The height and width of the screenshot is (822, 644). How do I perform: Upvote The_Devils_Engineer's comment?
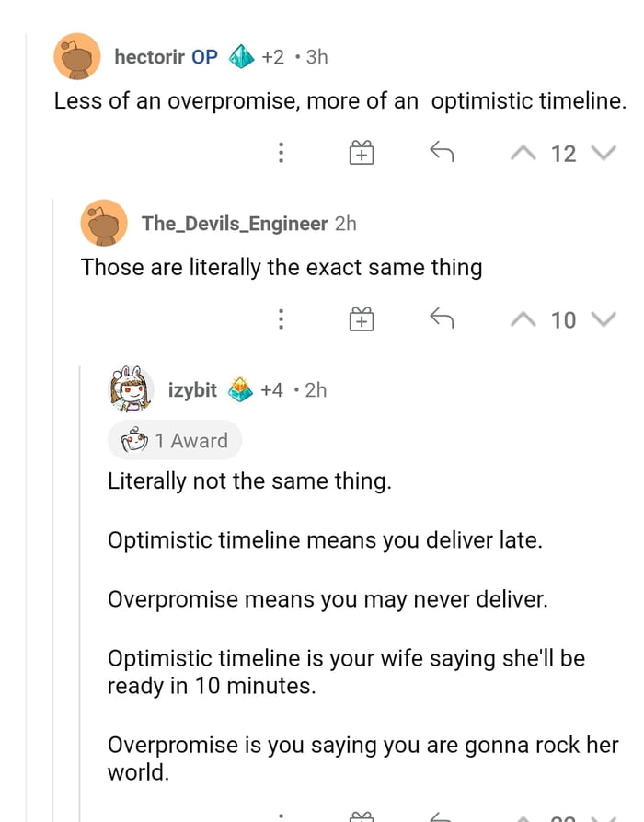point(523,319)
